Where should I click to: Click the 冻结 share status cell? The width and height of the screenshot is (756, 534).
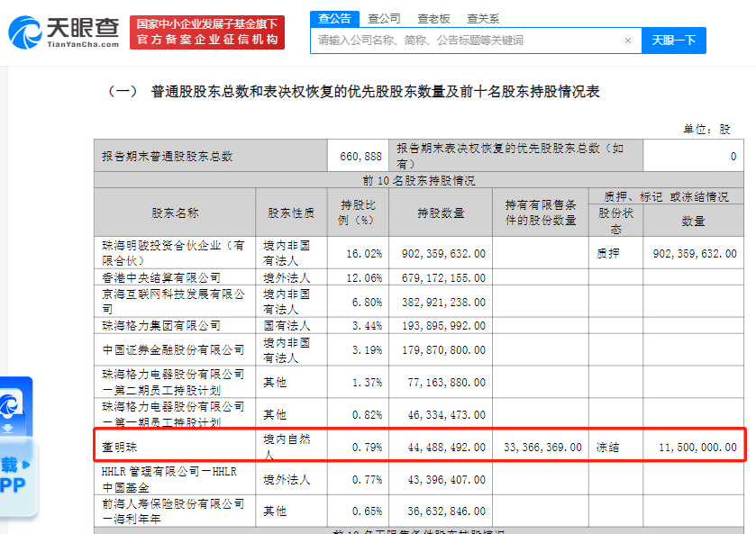pyautogui.click(x=615, y=447)
